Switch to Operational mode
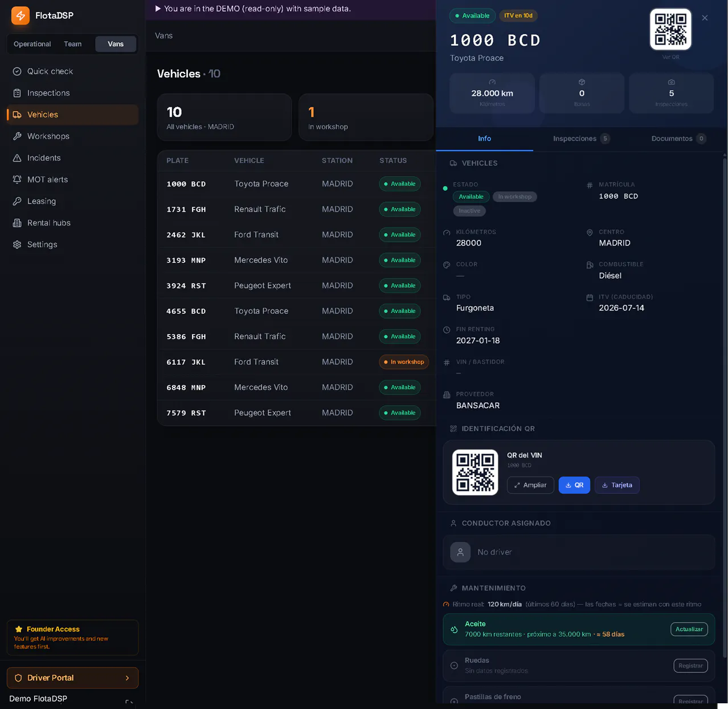 (32, 44)
